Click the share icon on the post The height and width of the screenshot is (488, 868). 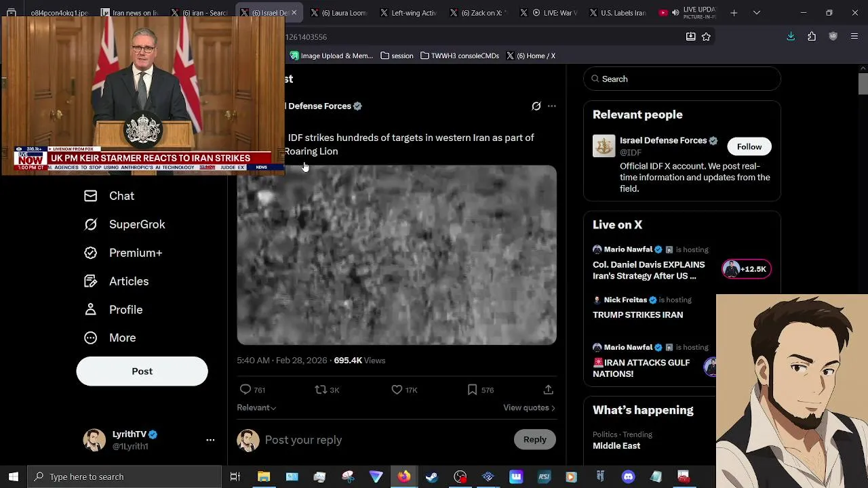548,390
